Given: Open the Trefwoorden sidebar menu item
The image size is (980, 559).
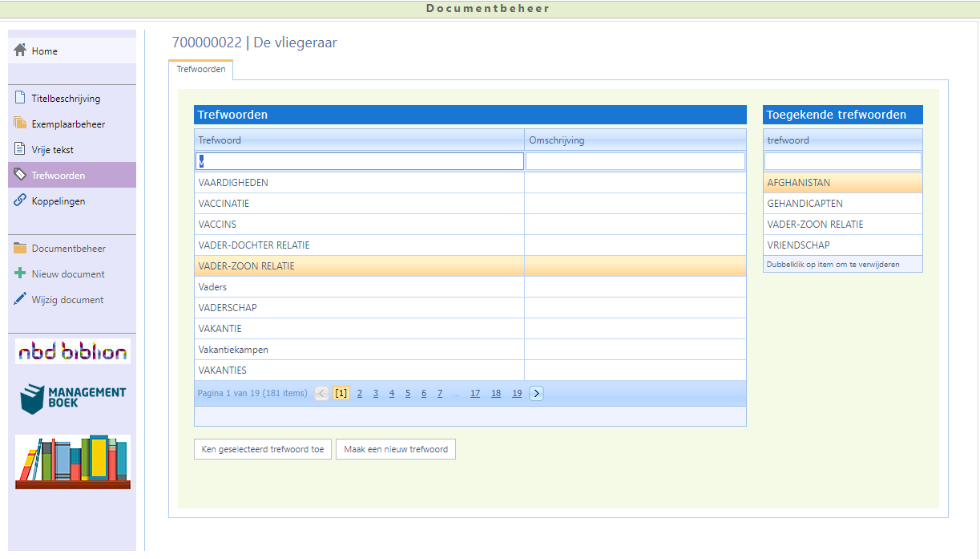Looking at the screenshot, I should click(x=58, y=176).
